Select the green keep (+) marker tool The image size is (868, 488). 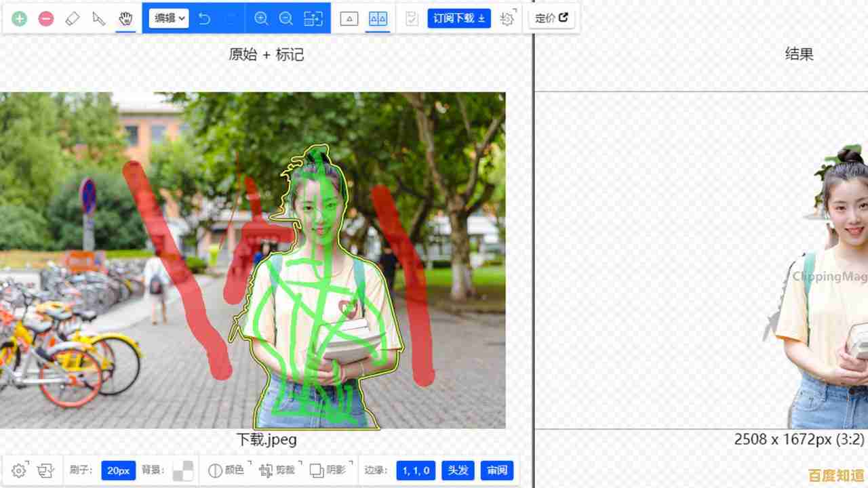(20, 19)
